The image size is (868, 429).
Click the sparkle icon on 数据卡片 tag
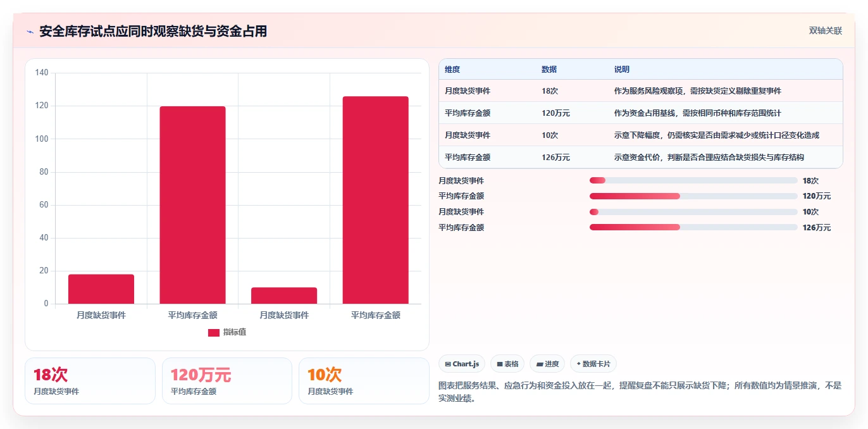pyautogui.click(x=578, y=364)
